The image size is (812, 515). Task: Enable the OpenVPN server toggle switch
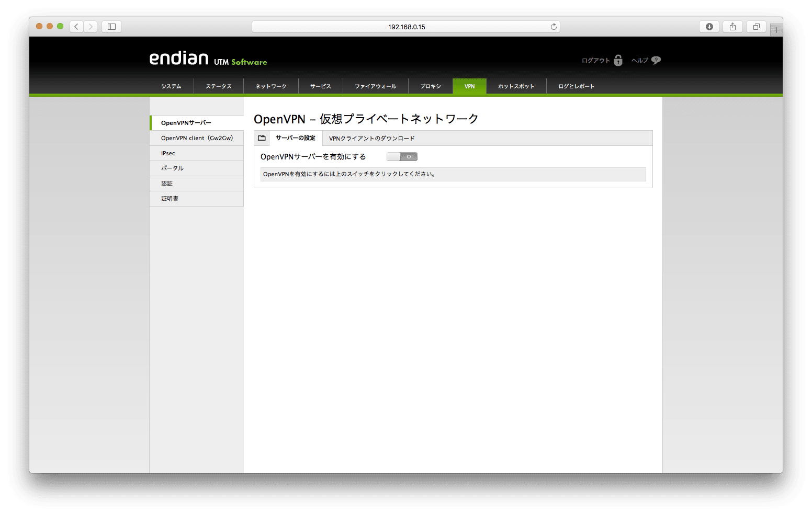[402, 156]
